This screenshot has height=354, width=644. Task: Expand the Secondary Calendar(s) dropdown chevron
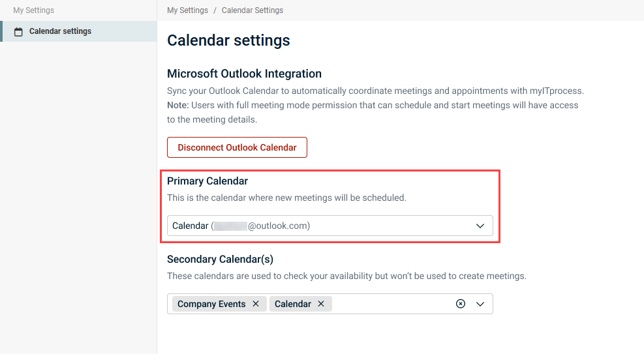click(x=481, y=304)
